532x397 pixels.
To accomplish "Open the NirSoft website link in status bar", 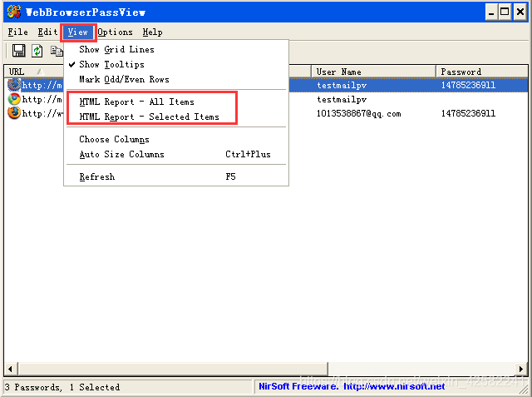I will click(394, 386).
